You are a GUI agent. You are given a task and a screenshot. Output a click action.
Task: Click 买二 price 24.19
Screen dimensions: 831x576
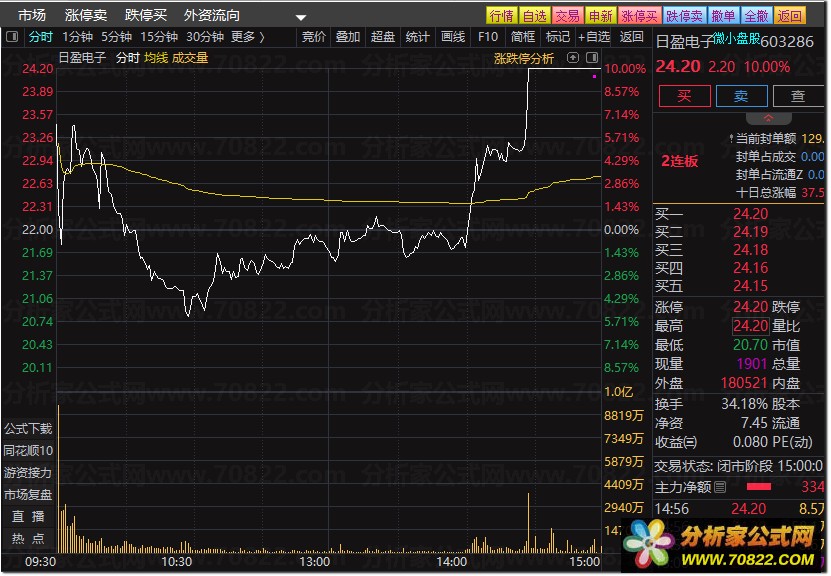click(750, 232)
